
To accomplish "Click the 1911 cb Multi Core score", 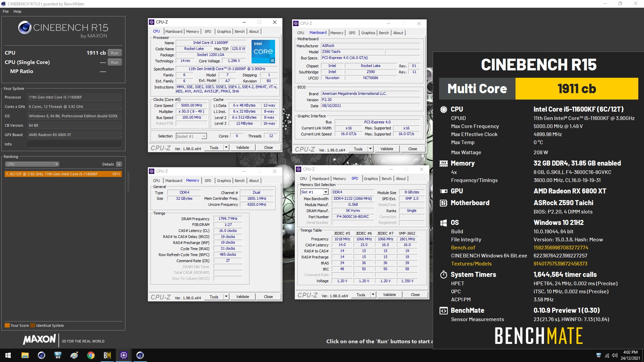I will [x=577, y=89].
